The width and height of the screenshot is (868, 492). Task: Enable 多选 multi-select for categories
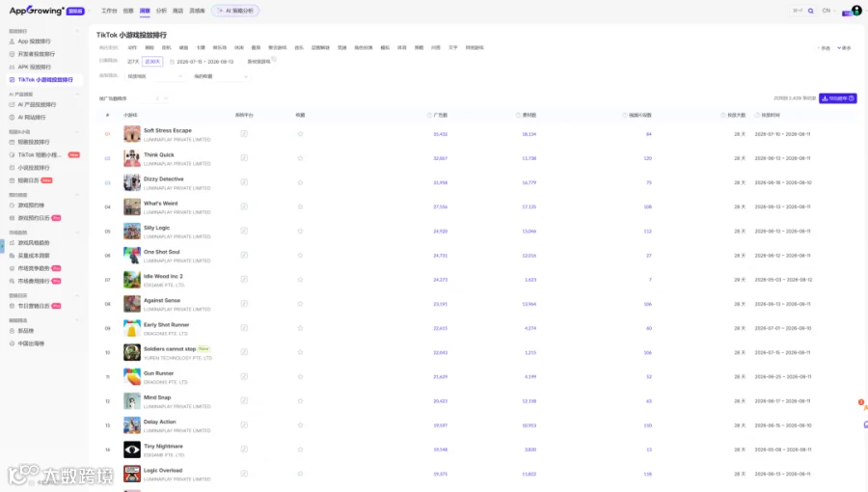(824, 48)
